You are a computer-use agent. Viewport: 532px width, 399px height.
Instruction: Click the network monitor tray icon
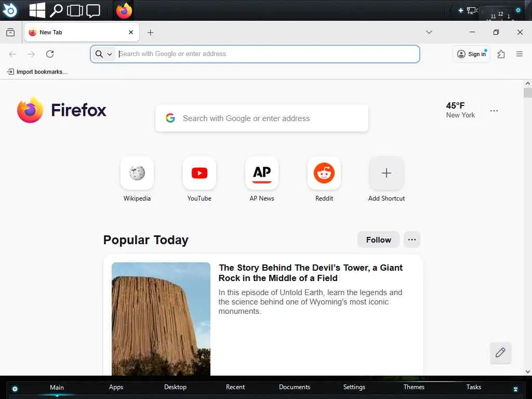(x=471, y=10)
